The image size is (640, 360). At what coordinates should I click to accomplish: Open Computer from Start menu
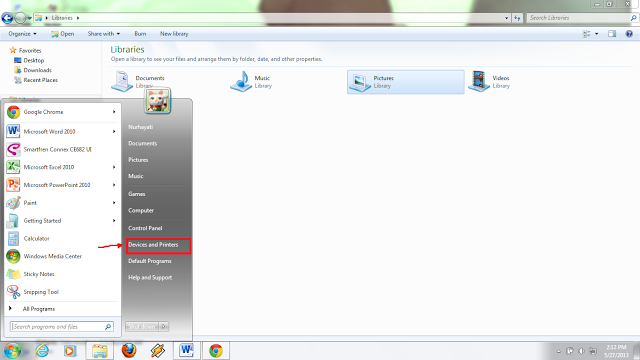click(x=141, y=210)
